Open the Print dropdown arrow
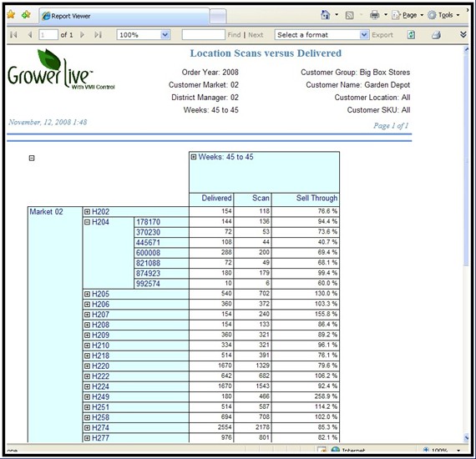The image size is (476, 459). click(x=386, y=14)
